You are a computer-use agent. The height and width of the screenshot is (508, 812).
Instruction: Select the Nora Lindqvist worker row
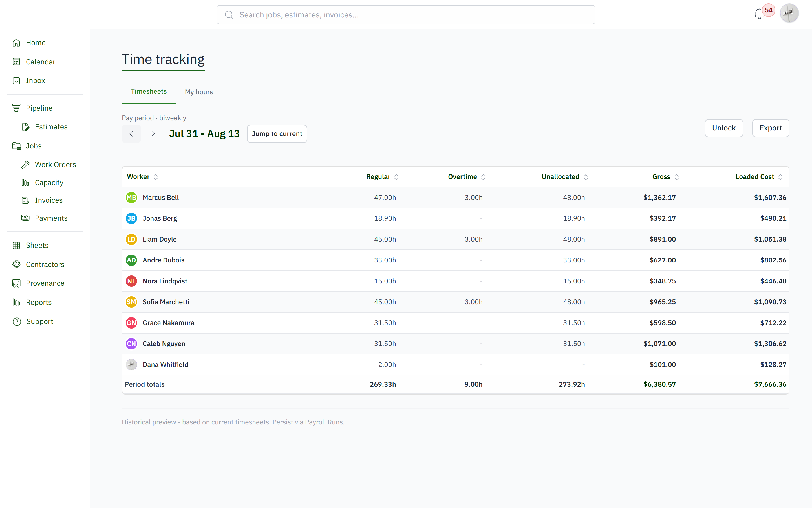point(455,281)
